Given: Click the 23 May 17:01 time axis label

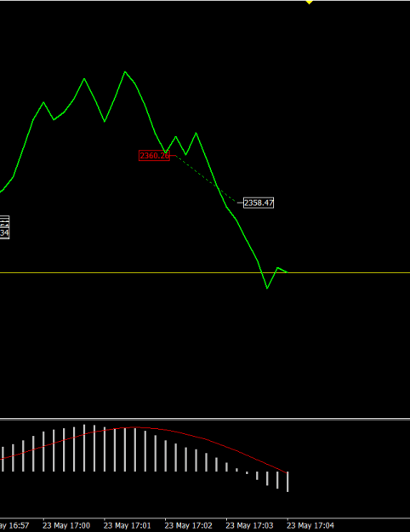Looking at the screenshot, I should point(128,525).
